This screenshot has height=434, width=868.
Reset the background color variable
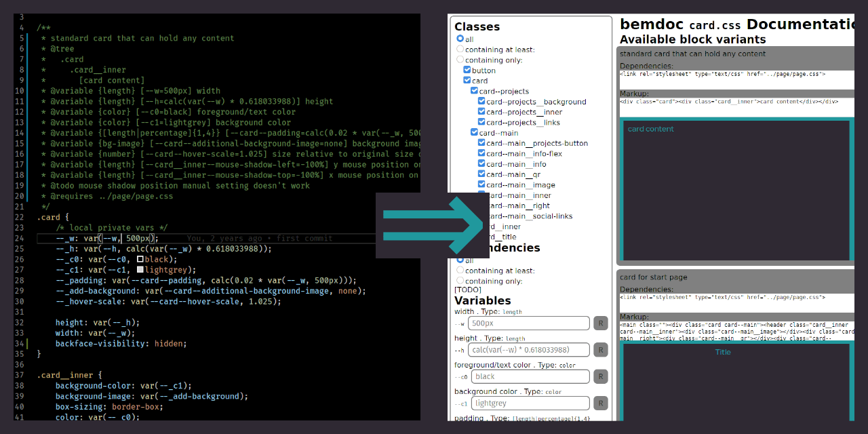click(600, 402)
